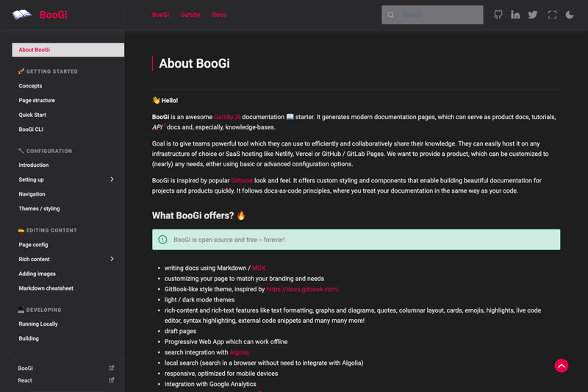Open the Algolia link
This screenshot has width=588, height=392.
(239, 352)
